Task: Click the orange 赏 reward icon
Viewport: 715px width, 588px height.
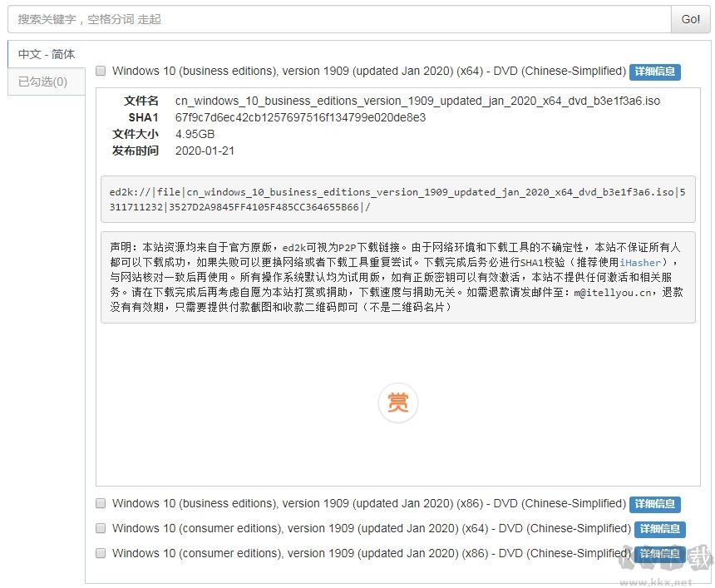Action: point(397,403)
